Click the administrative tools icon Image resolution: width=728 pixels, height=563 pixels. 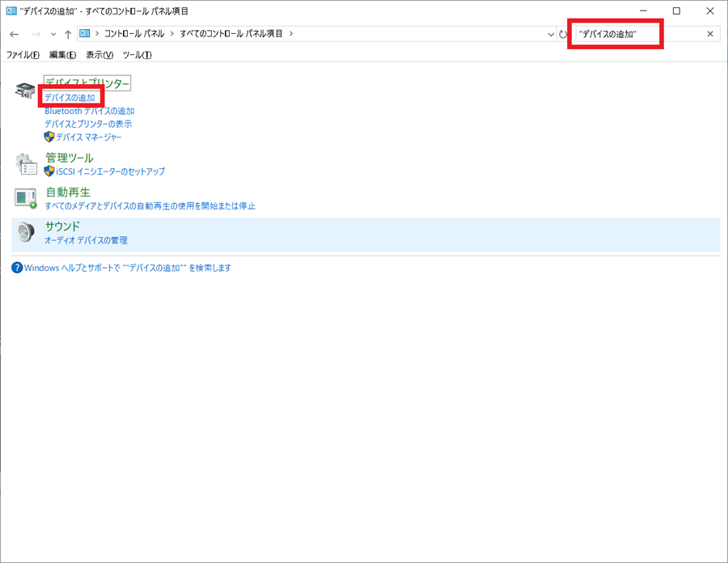pyautogui.click(x=26, y=164)
